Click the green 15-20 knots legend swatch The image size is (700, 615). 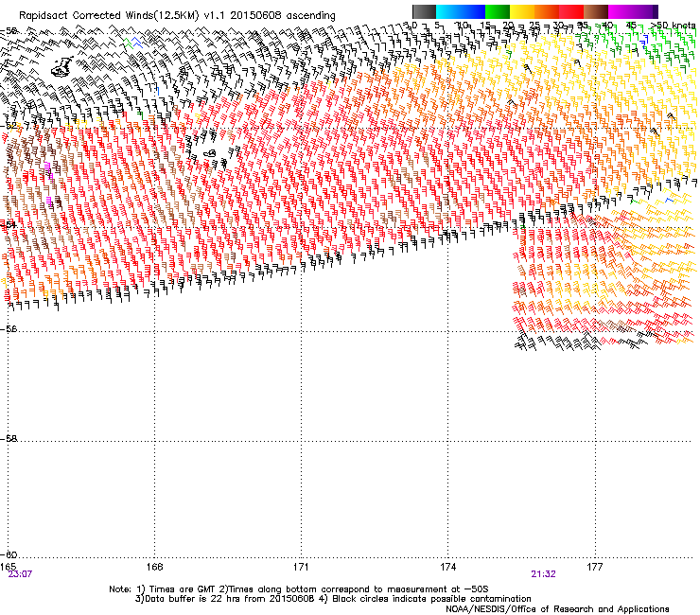pyautogui.click(x=498, y=11)
